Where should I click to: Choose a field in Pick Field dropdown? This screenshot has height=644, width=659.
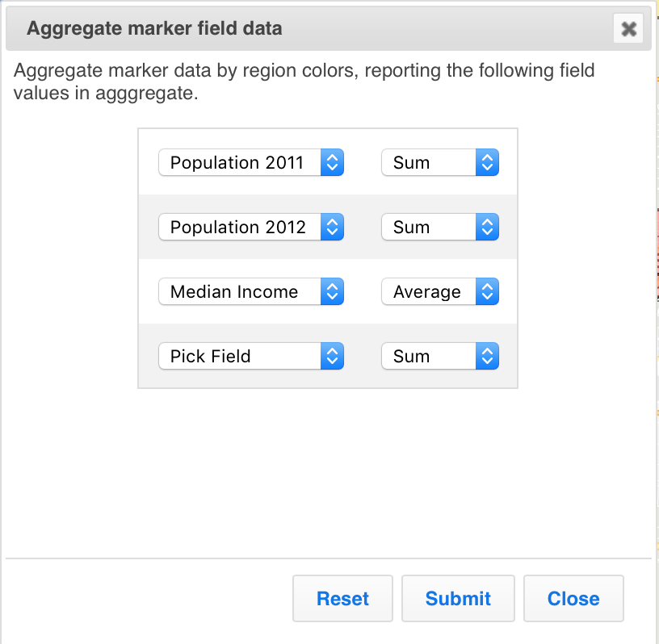click(x=240, y=356)
